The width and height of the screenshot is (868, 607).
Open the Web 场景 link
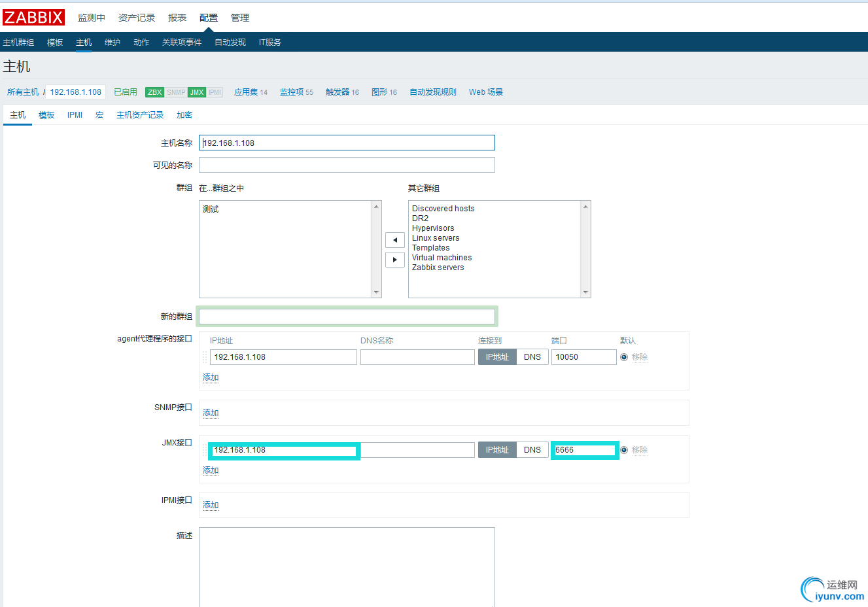[486, 92]
